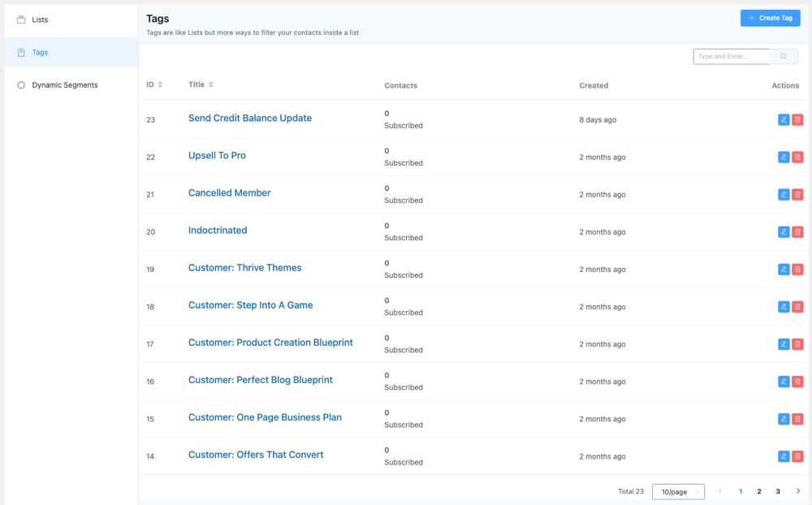
Task: Edit the Indoctrinated tag
Action: pos(784,231)
